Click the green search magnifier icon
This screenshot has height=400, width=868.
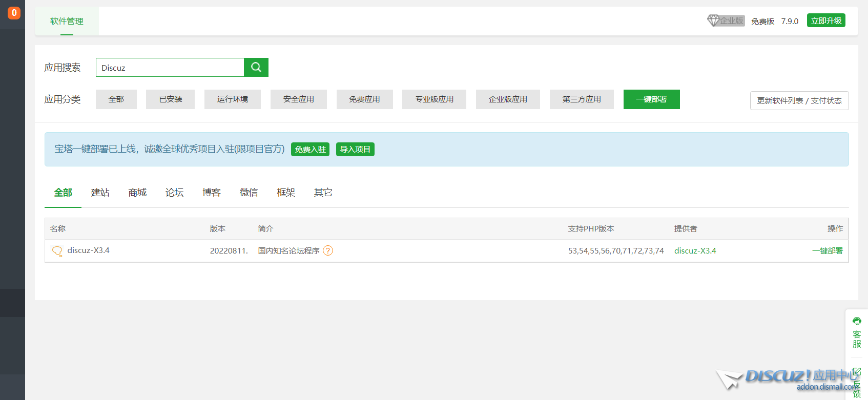(256, 67)
